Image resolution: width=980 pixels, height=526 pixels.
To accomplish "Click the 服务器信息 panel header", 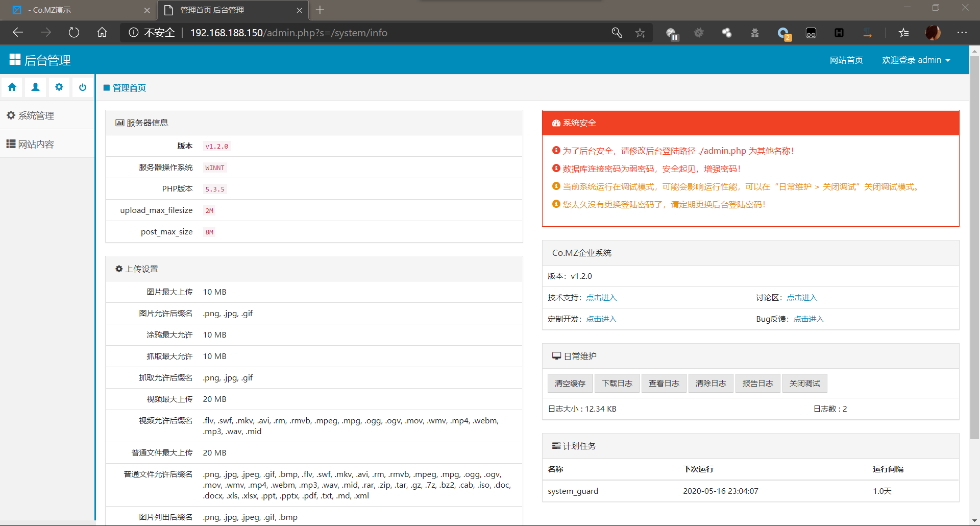I will (314, 123).
